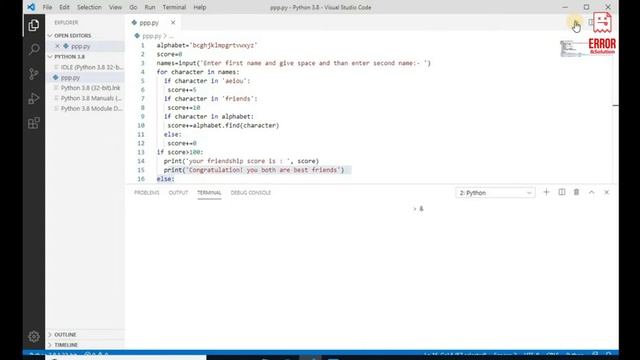Click the code minimap preview

574,49
